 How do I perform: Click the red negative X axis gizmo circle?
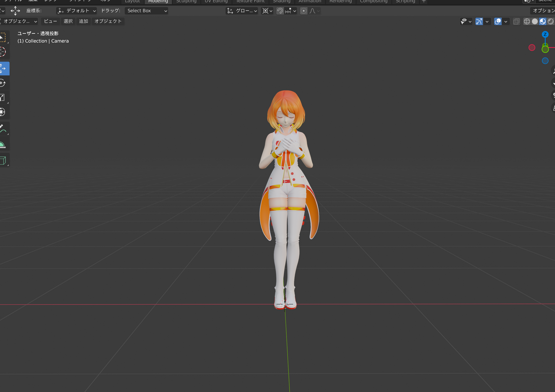click(532, 48)
